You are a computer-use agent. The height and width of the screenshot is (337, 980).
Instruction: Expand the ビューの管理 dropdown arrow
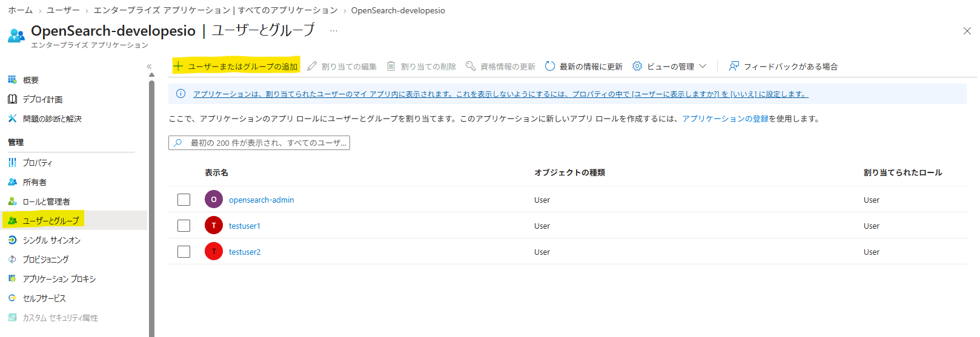coord(703,66)
